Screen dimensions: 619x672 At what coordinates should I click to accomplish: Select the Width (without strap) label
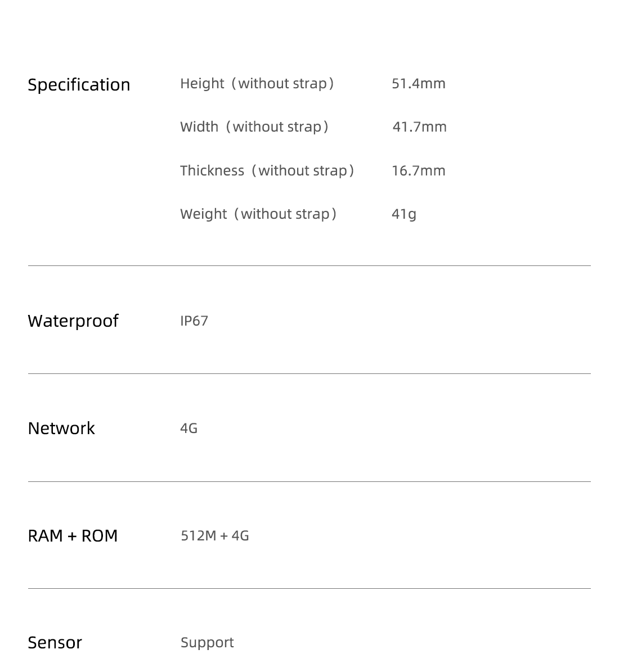click(254, 127)
